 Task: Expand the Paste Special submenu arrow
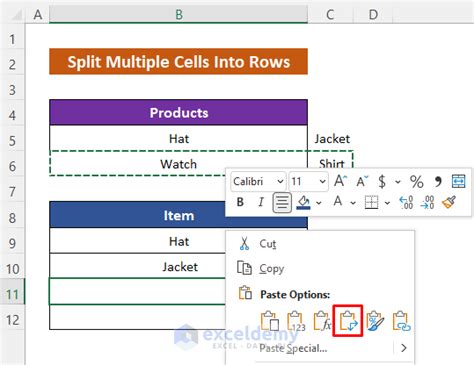tap(404, 348)
